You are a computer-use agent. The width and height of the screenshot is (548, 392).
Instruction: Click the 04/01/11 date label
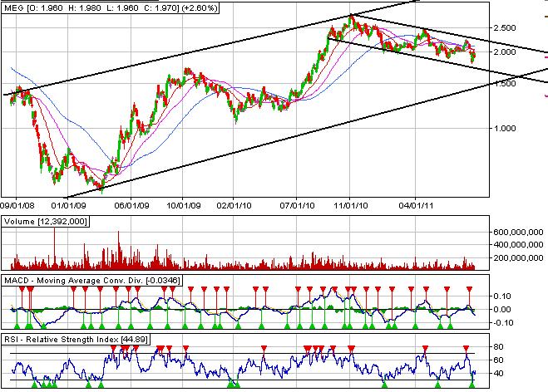point(416,205)
